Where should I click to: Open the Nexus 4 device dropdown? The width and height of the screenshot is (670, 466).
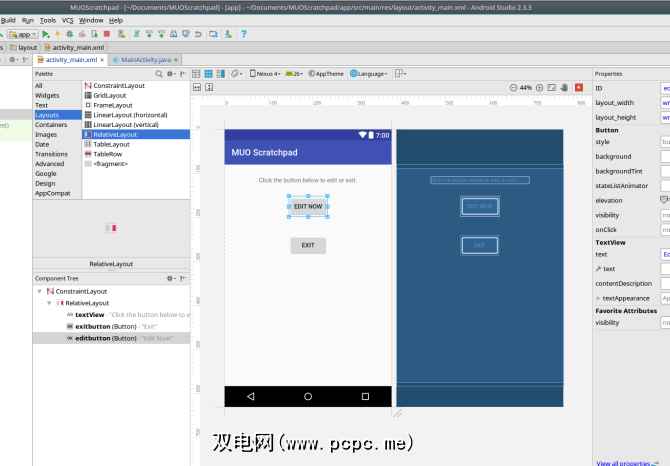point(265,73)
